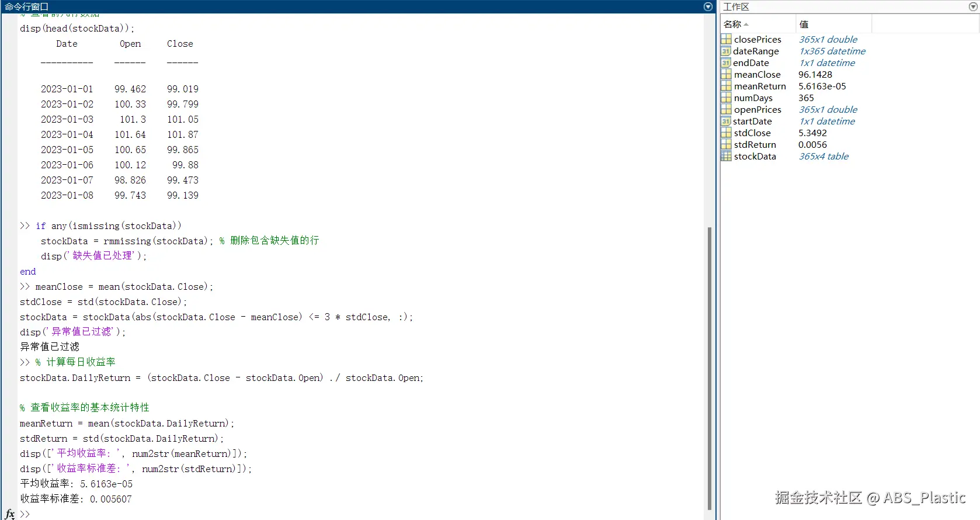The image size is (980, 520).
Task: Click the meanClose variable icon
Action: 726,74
